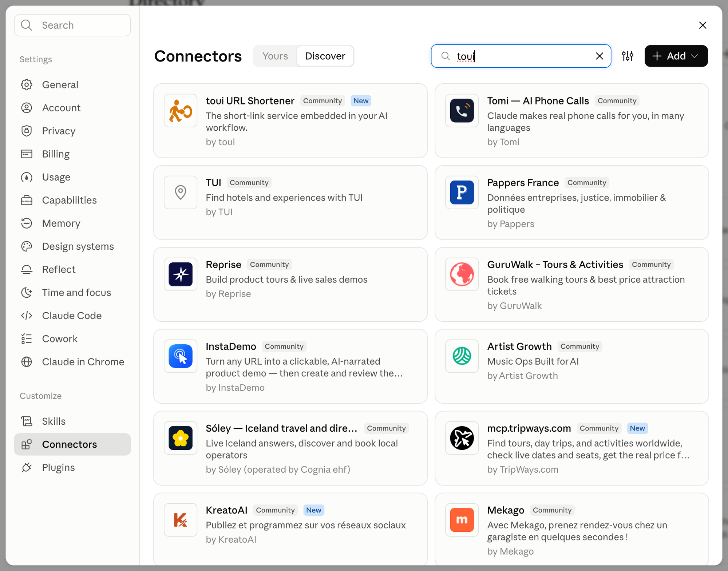Screen dimensions: 728x571
Task: Select the Discover tab
Action: point(325,56)
